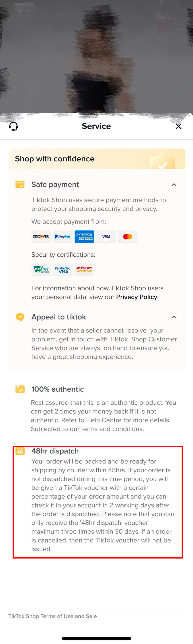Tap the American Express logo
Viewport: 193px width, 644px height.
(x=84, y=236)
